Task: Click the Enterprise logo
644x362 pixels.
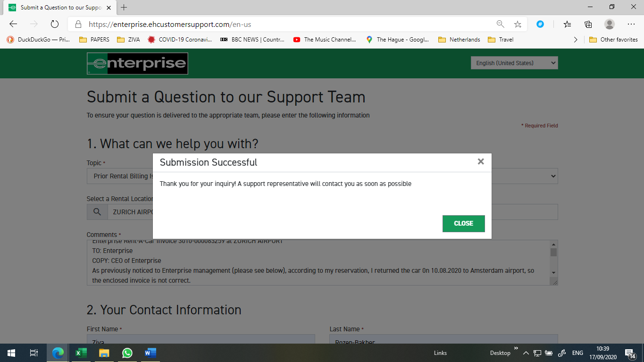Action: click(x=136, y=63)
